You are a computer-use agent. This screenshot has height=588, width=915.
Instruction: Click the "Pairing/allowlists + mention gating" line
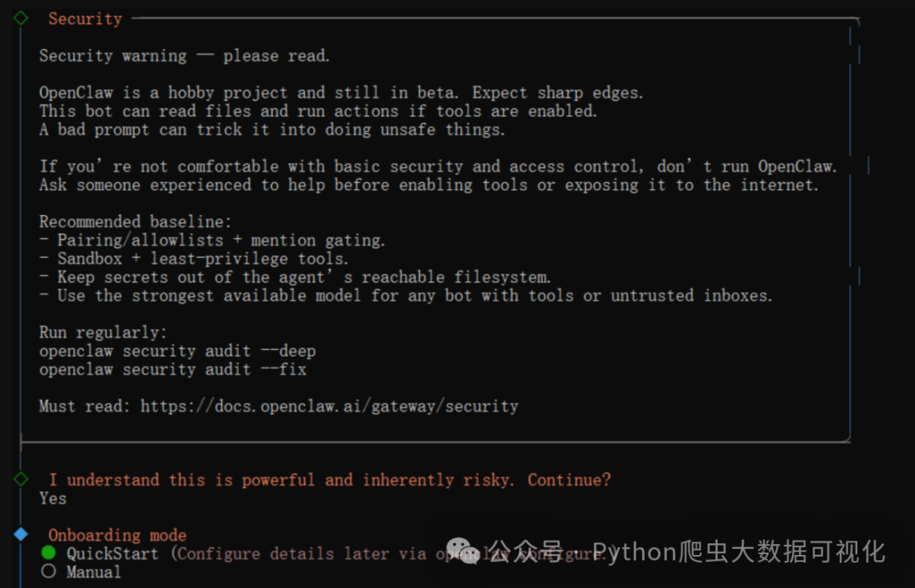pos(212,240)
